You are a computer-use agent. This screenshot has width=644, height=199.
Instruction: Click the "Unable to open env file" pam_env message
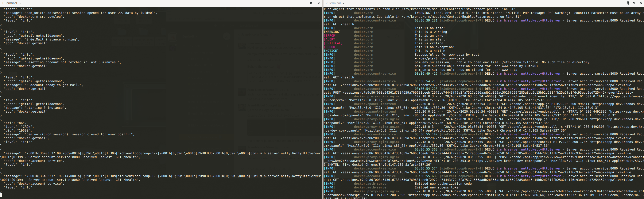502,62
